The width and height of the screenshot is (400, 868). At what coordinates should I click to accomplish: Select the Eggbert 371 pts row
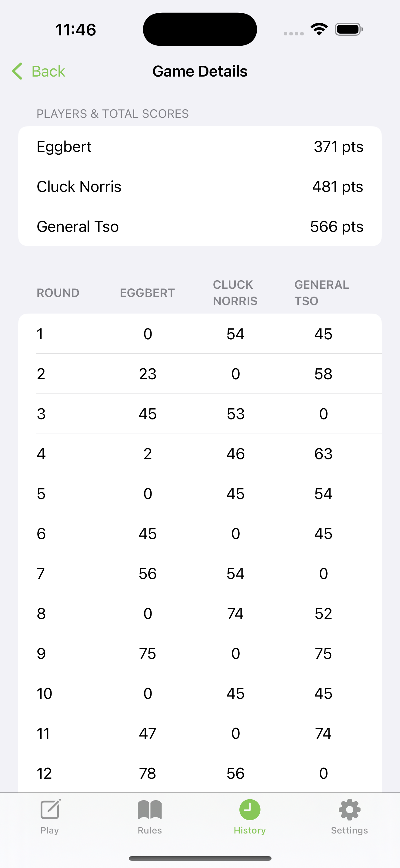pos(200,146)
